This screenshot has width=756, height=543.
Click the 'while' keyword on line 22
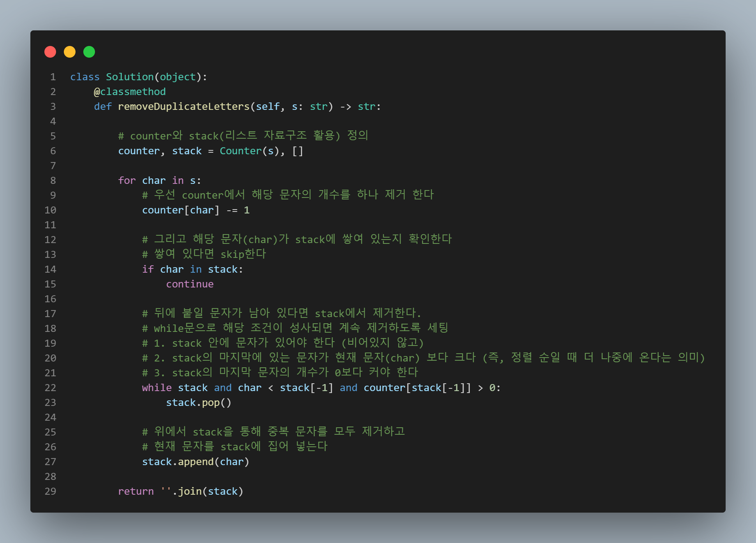coord(156,388)
